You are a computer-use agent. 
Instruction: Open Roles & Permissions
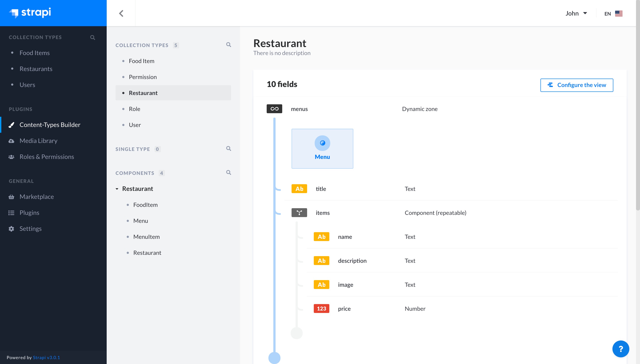click(46, 156)
